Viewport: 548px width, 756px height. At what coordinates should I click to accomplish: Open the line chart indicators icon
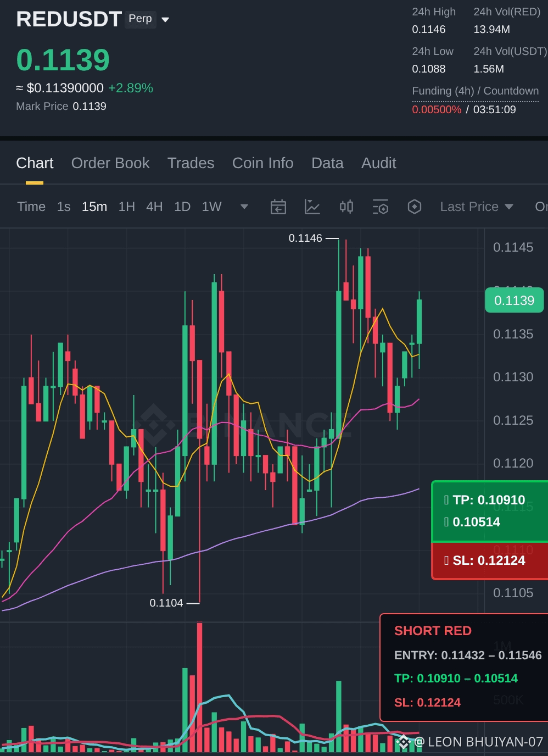click(x=312, y=207)
